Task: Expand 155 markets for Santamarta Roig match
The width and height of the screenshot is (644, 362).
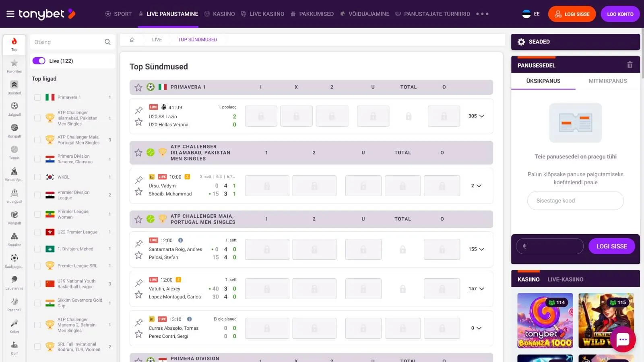Action: (x=476, y=249)
